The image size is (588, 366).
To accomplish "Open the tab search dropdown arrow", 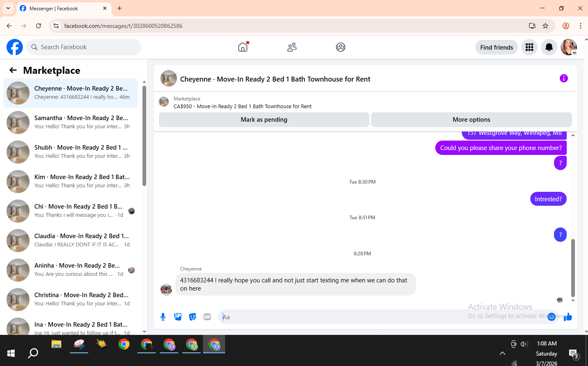I will pos(8,8).
